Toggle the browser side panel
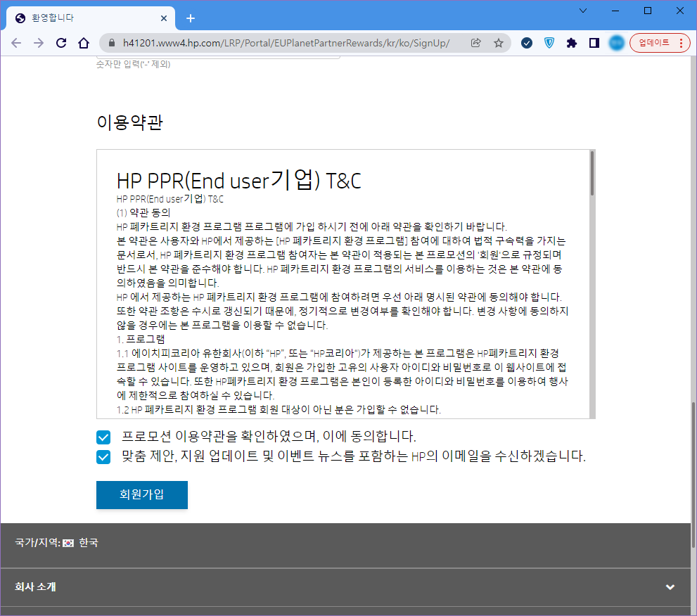The image size is (697, 616). [594, 43]
